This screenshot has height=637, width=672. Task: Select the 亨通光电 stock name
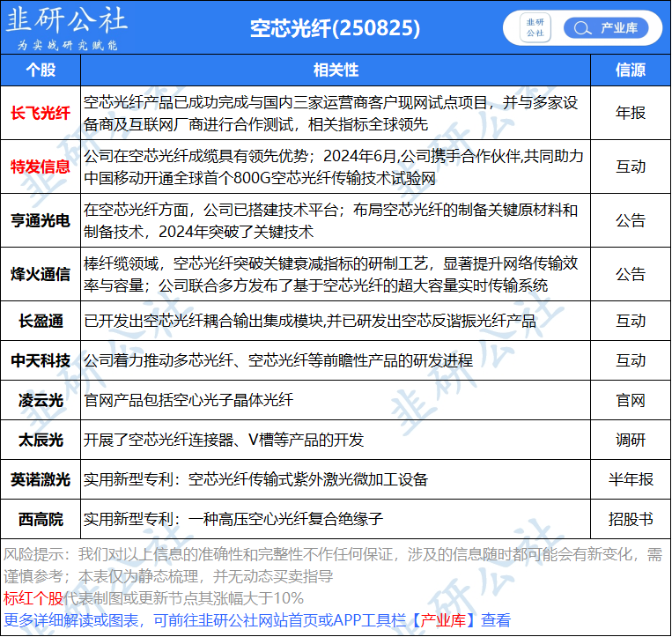coord(41,220)
